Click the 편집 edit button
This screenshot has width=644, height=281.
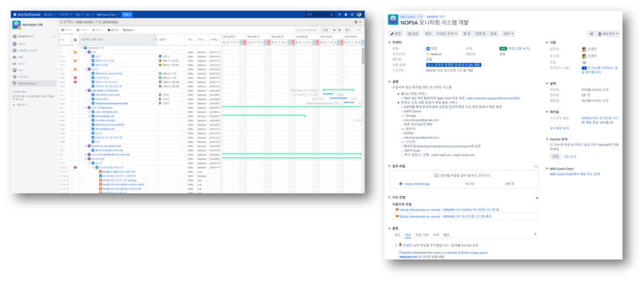pos(396,34)
